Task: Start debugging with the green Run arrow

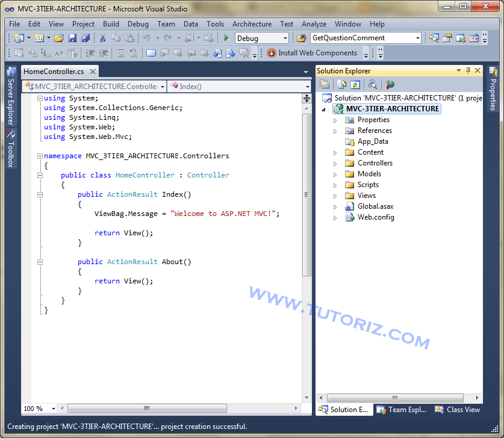Action: tap(225, 38)
